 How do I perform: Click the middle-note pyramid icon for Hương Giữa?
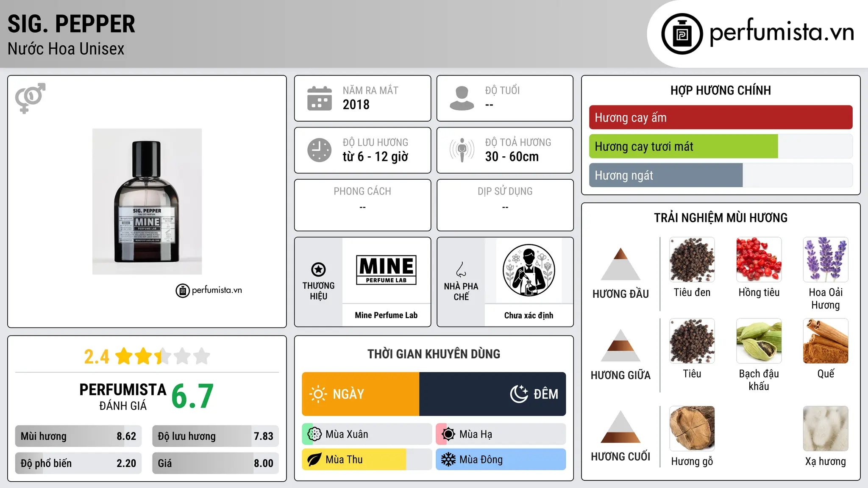point(620,345)
